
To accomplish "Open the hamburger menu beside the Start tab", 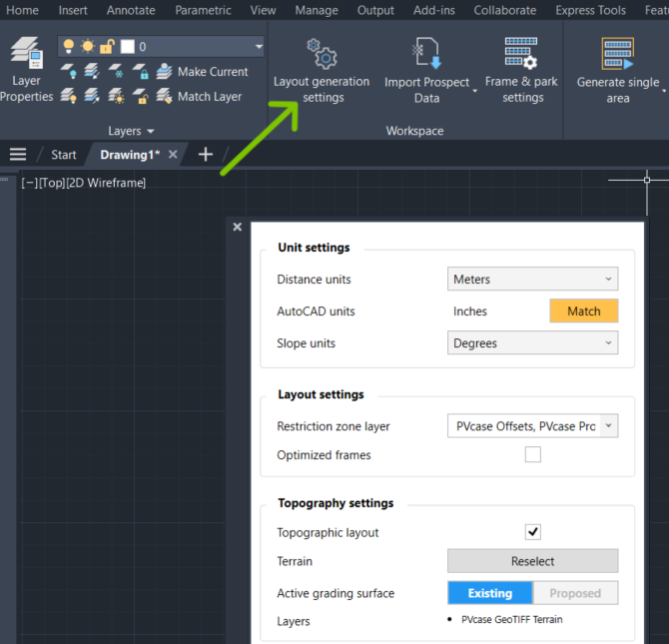I will pos(18,154).
